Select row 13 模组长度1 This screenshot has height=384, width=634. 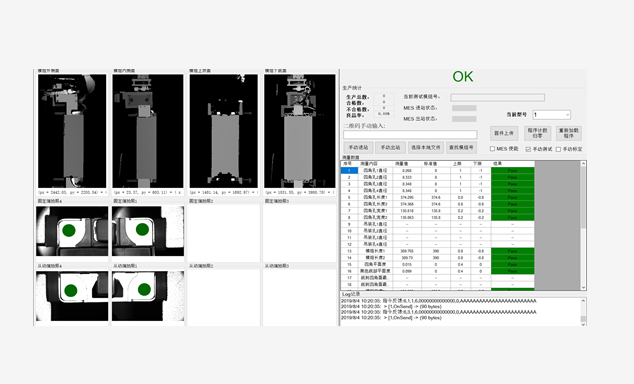(437, 251)
